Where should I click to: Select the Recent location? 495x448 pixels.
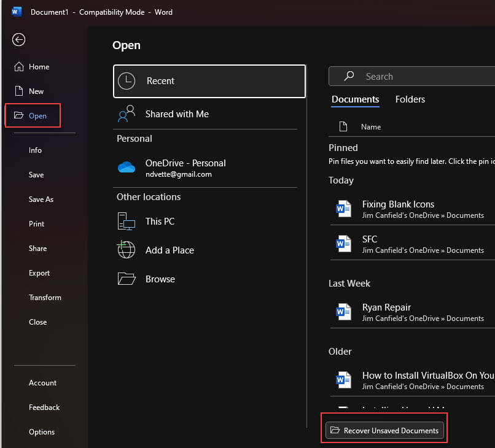point(209,81)
